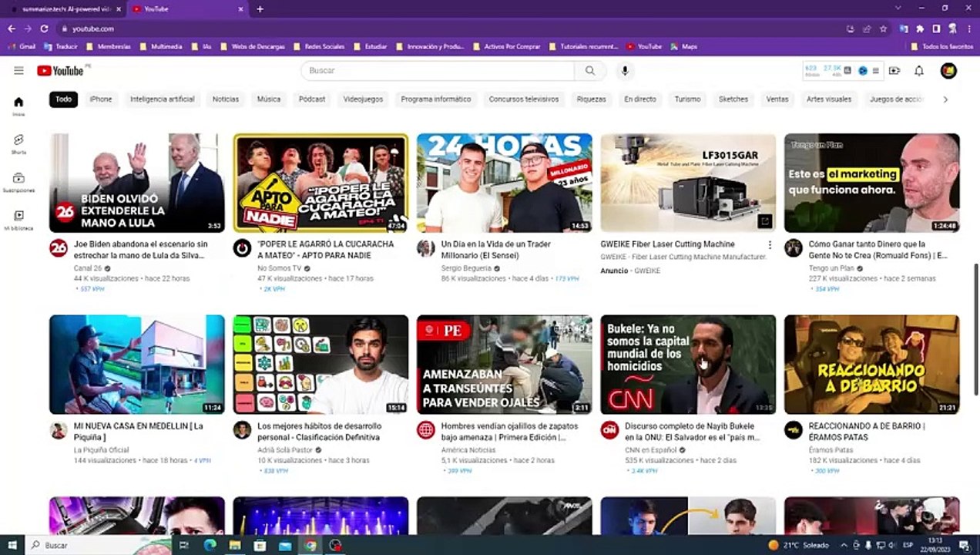
Task: Open Shorts in the sidebar
Action: coord(18,144)
